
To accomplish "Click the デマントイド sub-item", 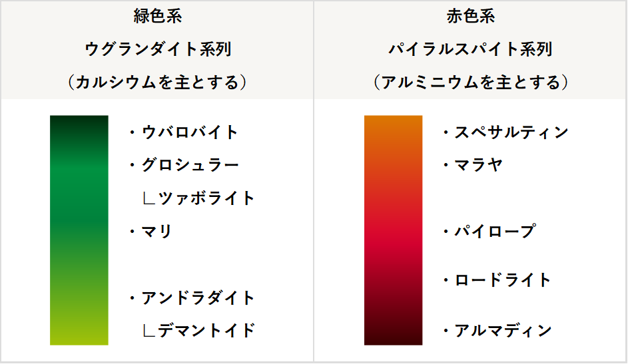I will [206, 331].
